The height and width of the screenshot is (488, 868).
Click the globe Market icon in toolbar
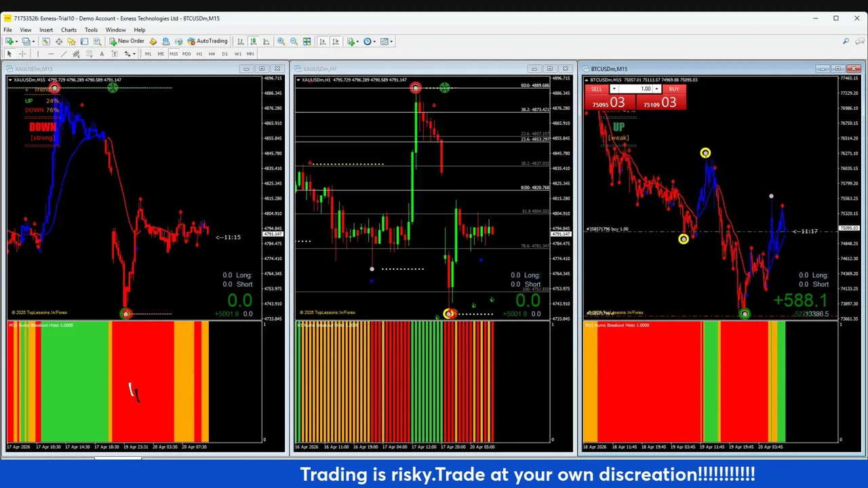pos(178,41)
